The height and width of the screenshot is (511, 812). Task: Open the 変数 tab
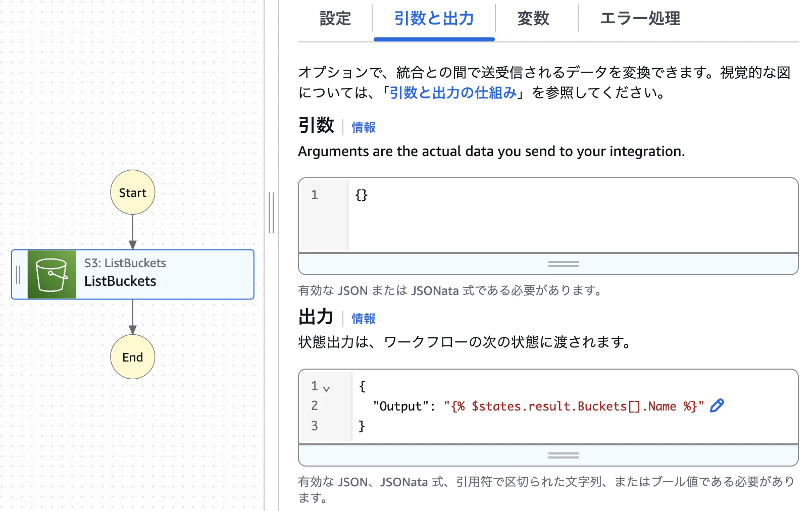point(533,19)
